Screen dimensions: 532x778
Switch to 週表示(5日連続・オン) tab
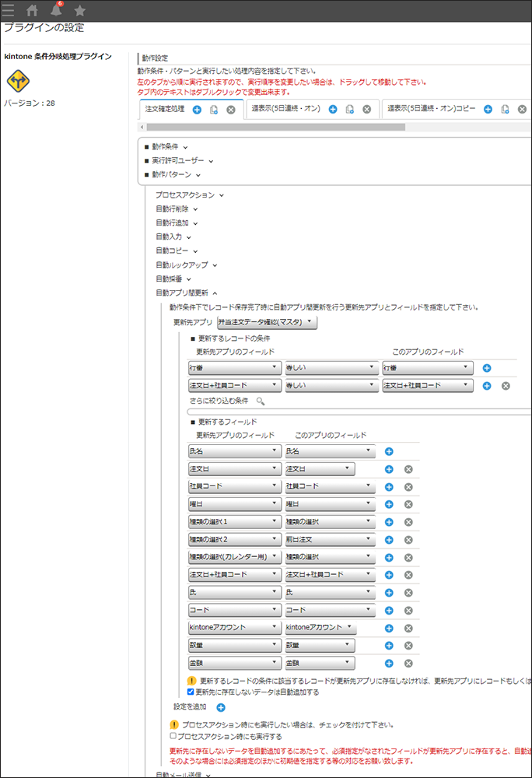point(286,109)
